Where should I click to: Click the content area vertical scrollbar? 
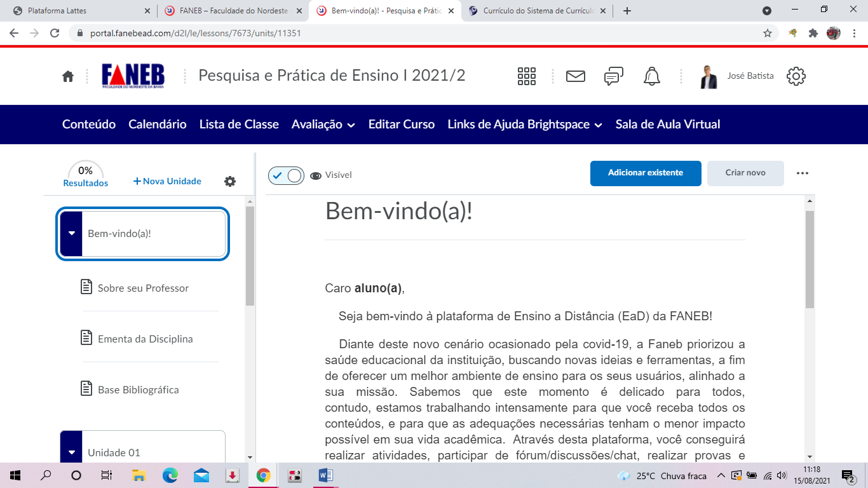tap(810, 259)
